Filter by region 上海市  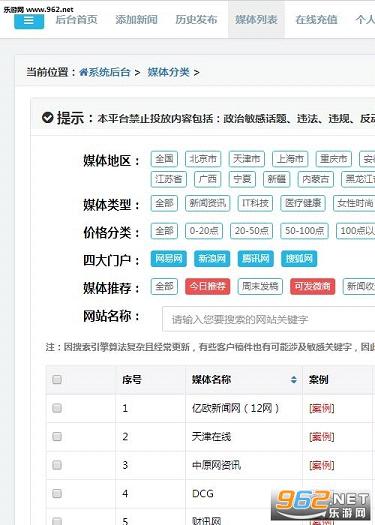pyautogui.click(x=290, y=159)
